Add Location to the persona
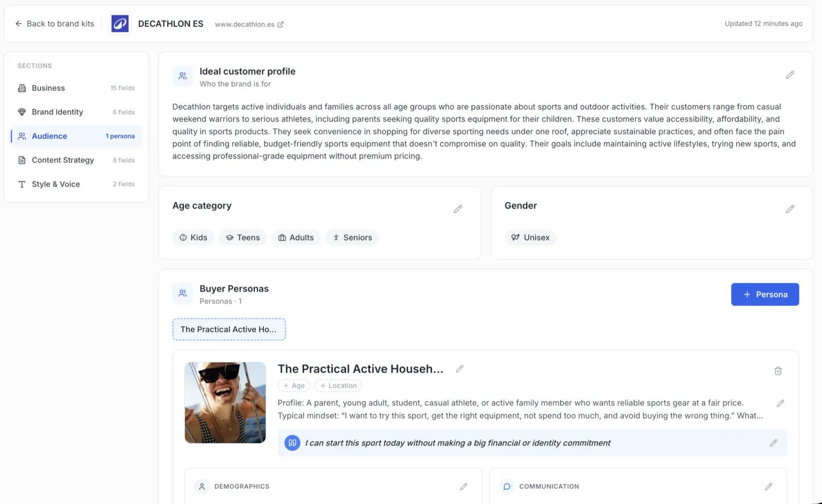 click(339, 385)
